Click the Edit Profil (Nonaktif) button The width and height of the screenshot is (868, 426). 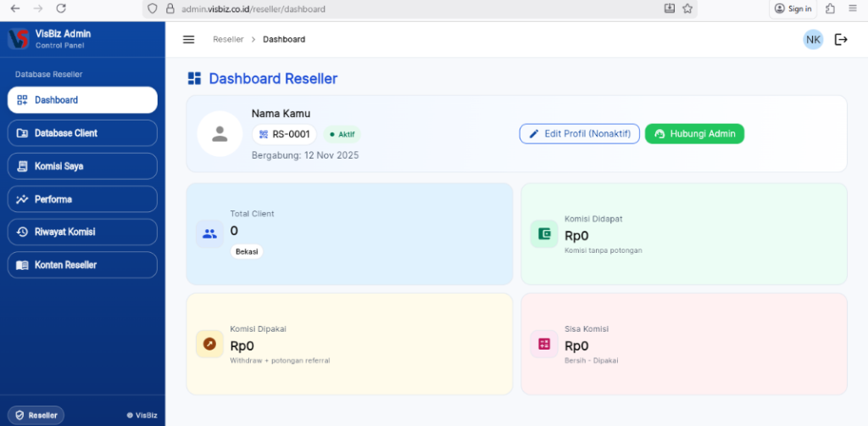pos(580,134)
